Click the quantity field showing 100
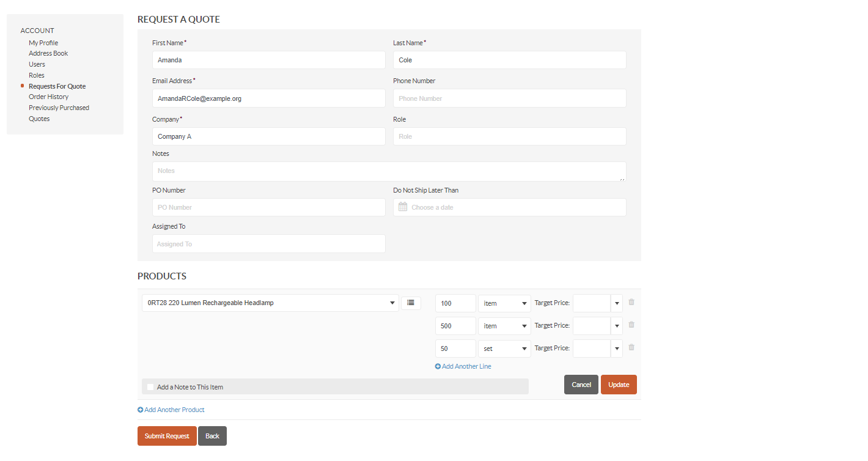868x461 pixels. (x=455, y=303)
